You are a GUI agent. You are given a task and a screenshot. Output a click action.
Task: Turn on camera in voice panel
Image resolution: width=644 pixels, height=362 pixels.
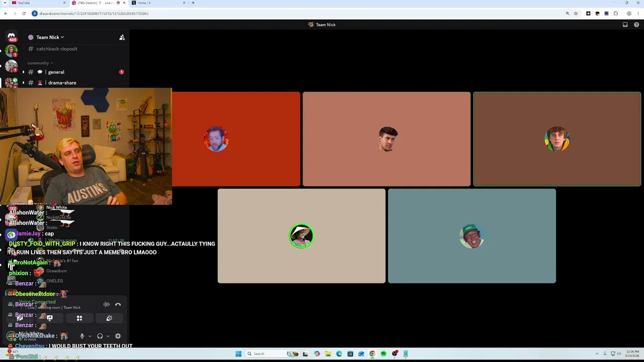[x=20, y=318]
